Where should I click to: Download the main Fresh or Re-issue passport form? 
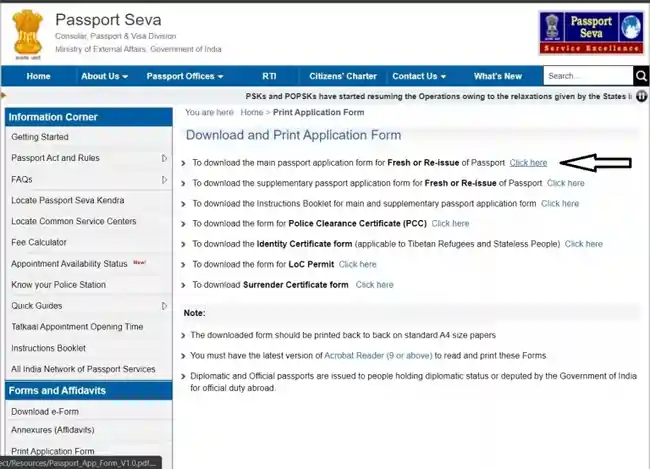point(528,162)
